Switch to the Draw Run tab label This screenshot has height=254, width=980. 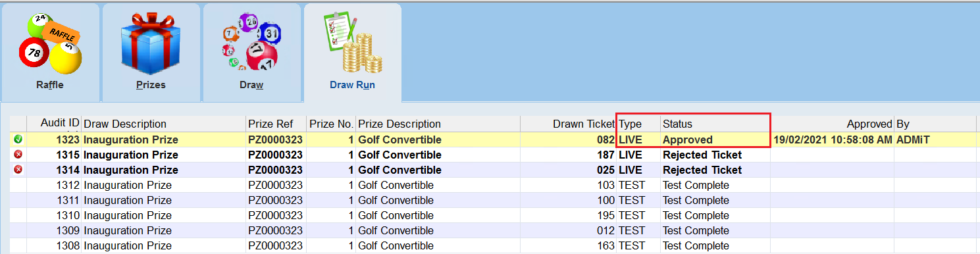pos(352,85)
